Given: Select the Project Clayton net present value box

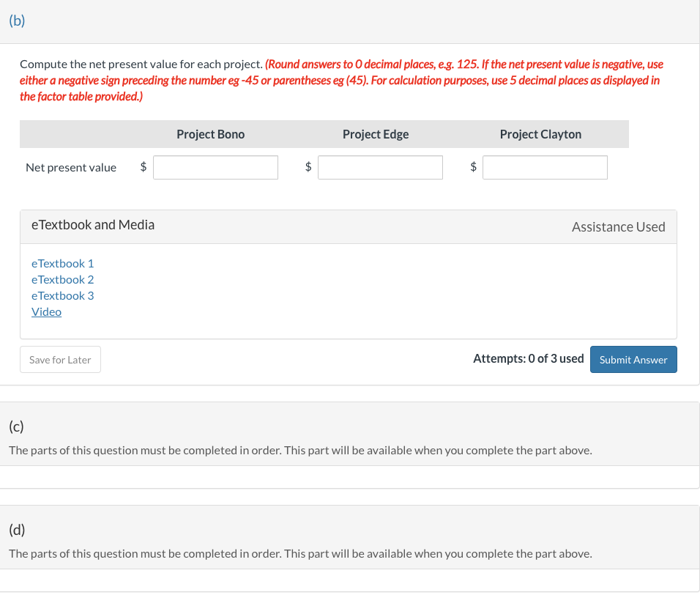Looking at the screenshot, I should click(x=545, y=167).
